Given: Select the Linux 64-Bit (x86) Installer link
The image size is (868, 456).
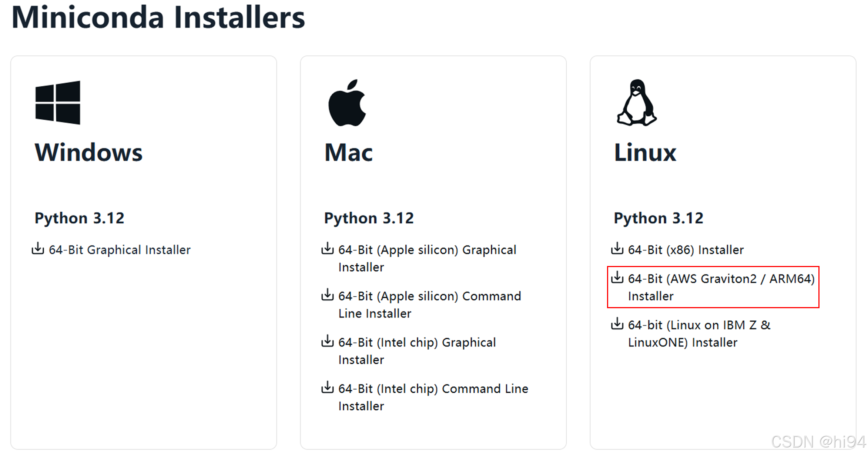Looking at the screenshot, I should 686,250.
